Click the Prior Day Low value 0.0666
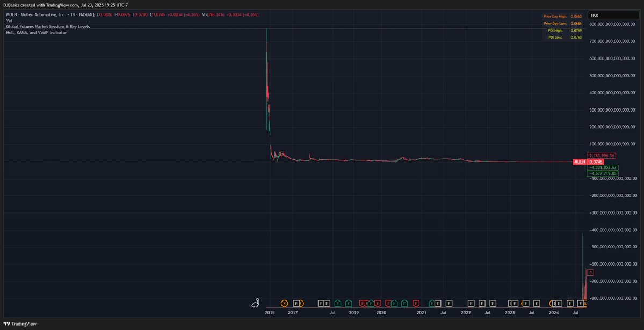The image size is (644, 330). [576, 24]
